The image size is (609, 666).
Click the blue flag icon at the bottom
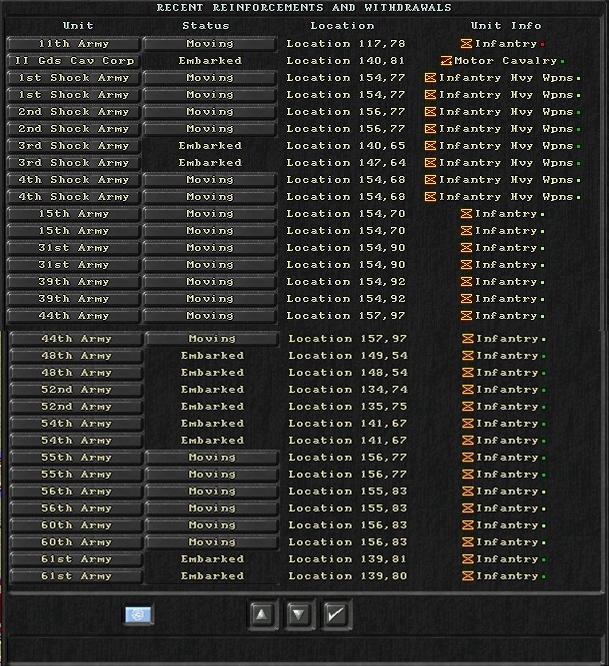click(138, 615)
